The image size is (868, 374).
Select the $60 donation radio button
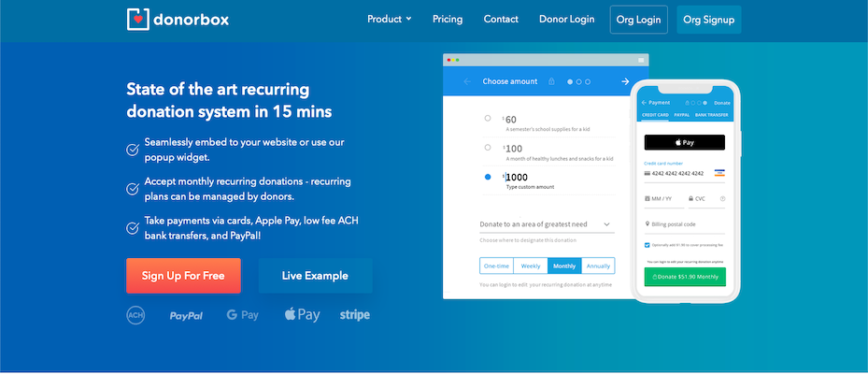point(488,118)
